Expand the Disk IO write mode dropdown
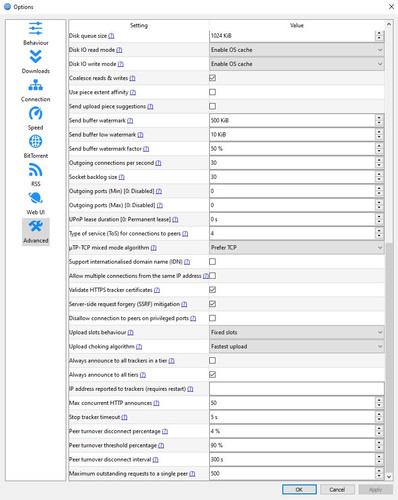The height and width of the screenshot is (500, 398). [x=297, y=64]
